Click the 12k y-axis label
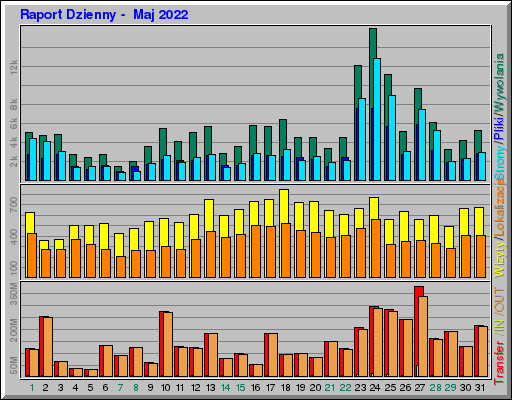 (14, 67)
